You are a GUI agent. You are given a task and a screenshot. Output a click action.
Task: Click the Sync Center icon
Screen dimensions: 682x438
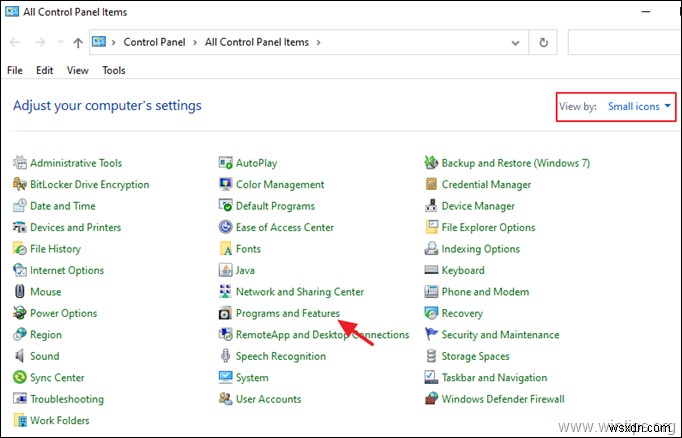tap(21, 378)
